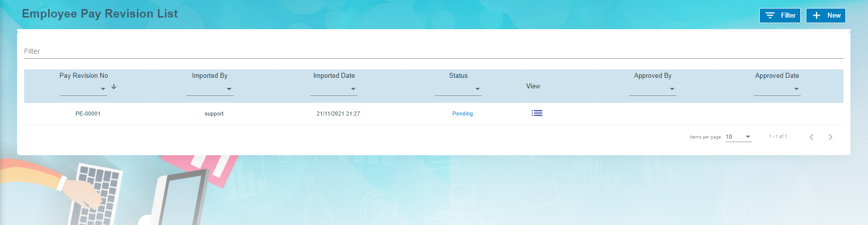Click the New button
This screenshot has height=225, width=868.
point(825,16)
